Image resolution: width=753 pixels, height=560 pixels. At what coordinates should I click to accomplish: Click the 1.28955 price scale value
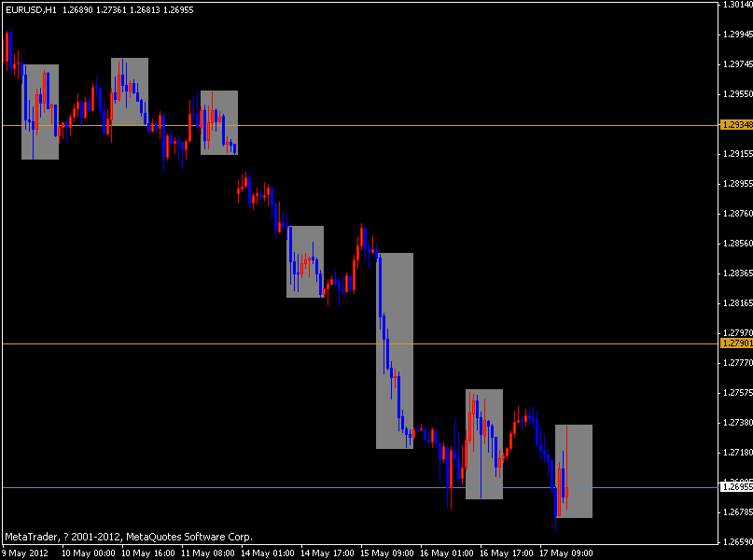point(738,184)
